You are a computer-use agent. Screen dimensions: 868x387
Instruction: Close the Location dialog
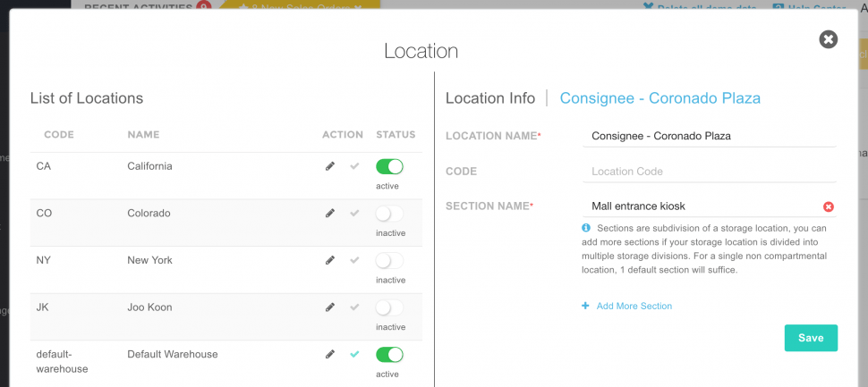(828, 39)
